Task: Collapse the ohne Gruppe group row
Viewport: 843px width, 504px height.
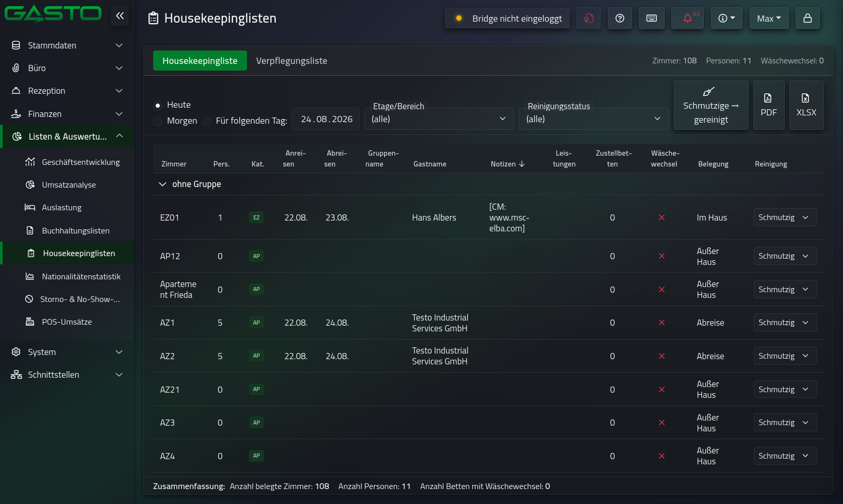Action: (162, 184)
